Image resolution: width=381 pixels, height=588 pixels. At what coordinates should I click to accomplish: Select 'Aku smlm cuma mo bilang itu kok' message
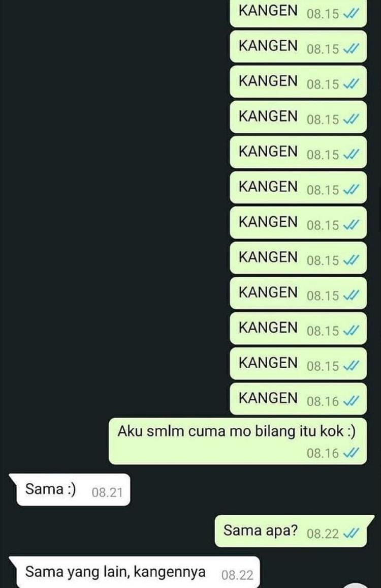coord(238,442)
